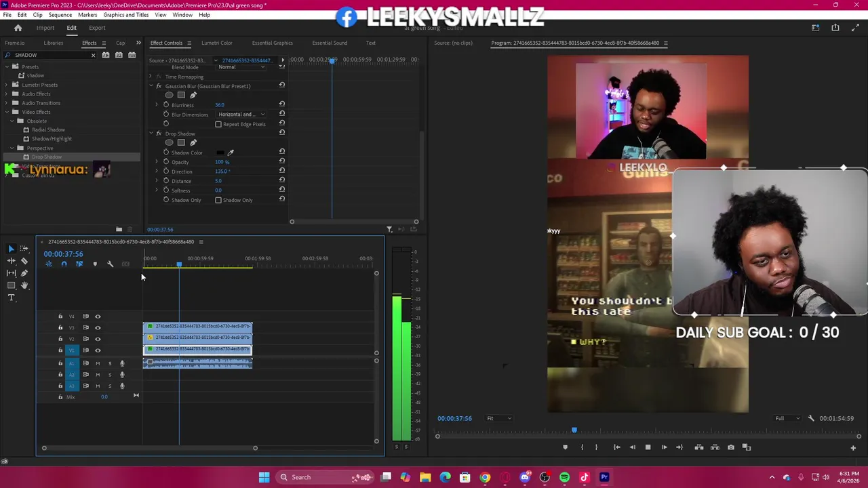Select the Track Select Forward tool
868x488 pixels.
tap(24, 249)
